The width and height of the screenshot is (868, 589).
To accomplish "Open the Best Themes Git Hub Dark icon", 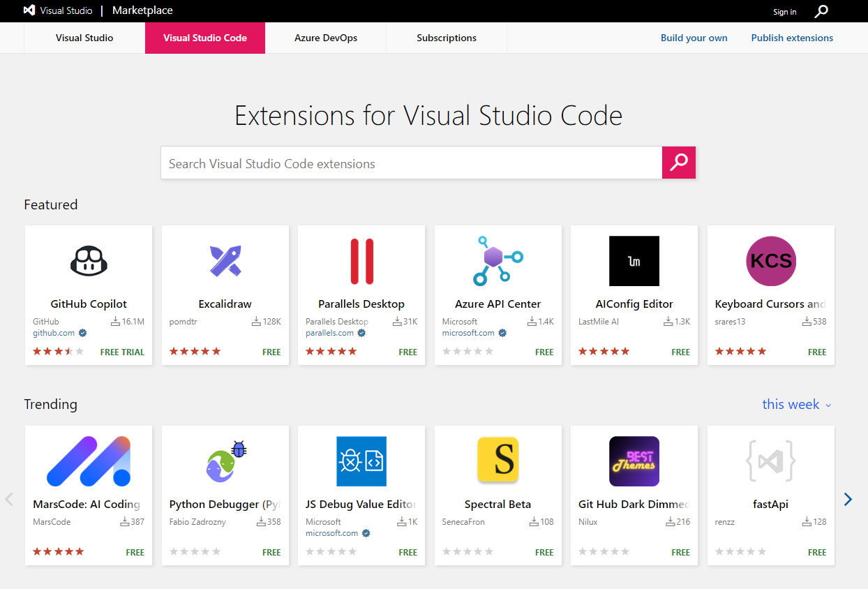I will coord(634,461).
